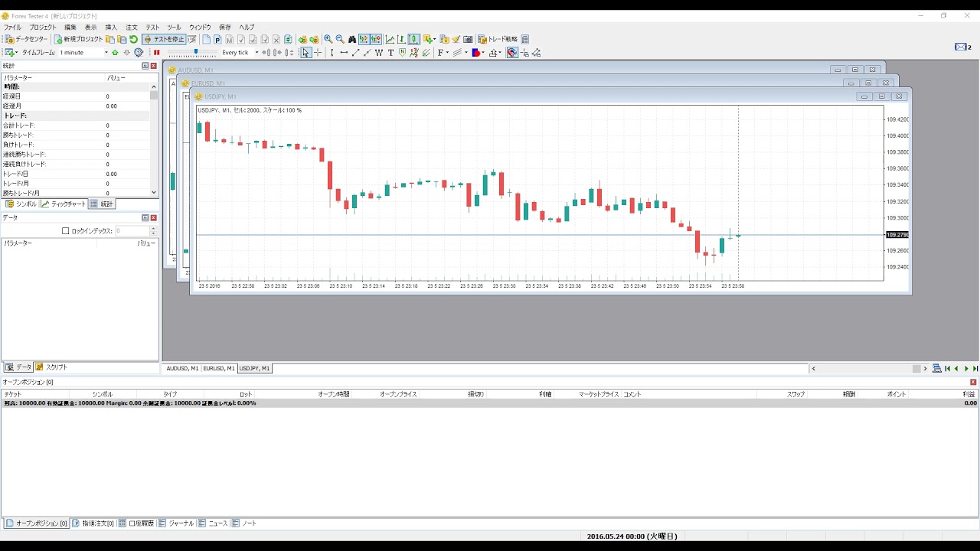980x551 pixels.
Task: Select the vertical line tool
Action: 332,53
